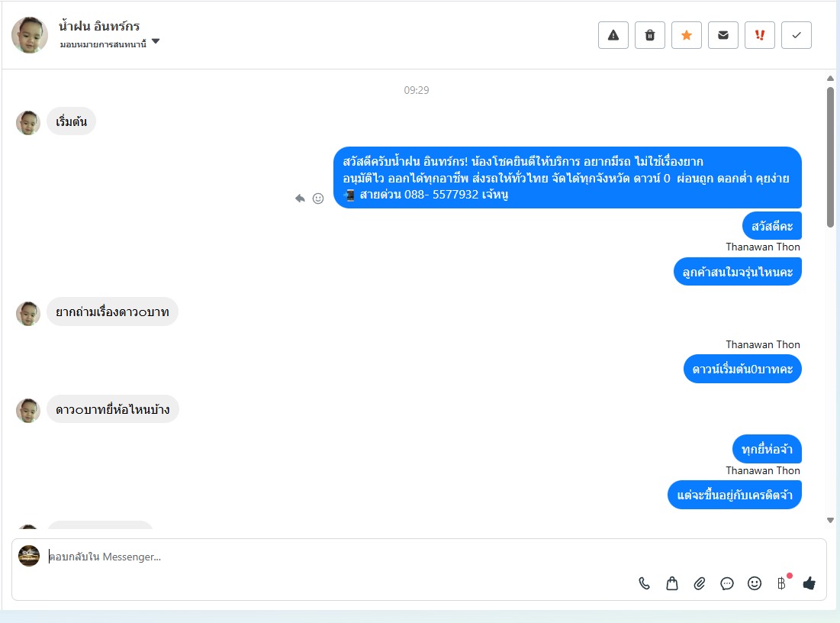
Task: Click the warning triangle icon in header
Action: click(x=613, y=35)
